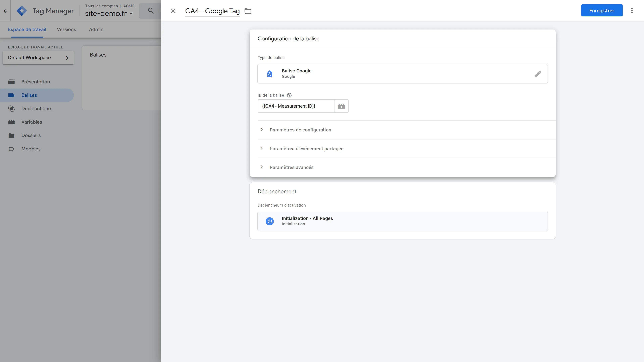The width and height of the screenshot is (644, 362).
Task: Edit tag type with the pencil icon
Action: 538,74
